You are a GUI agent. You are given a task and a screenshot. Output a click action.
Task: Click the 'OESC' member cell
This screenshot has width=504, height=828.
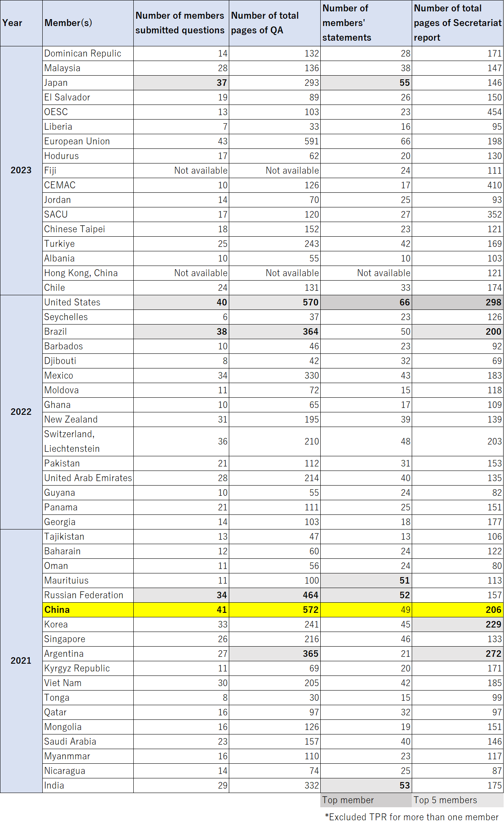pyautogui.click(x=88, y=112)
